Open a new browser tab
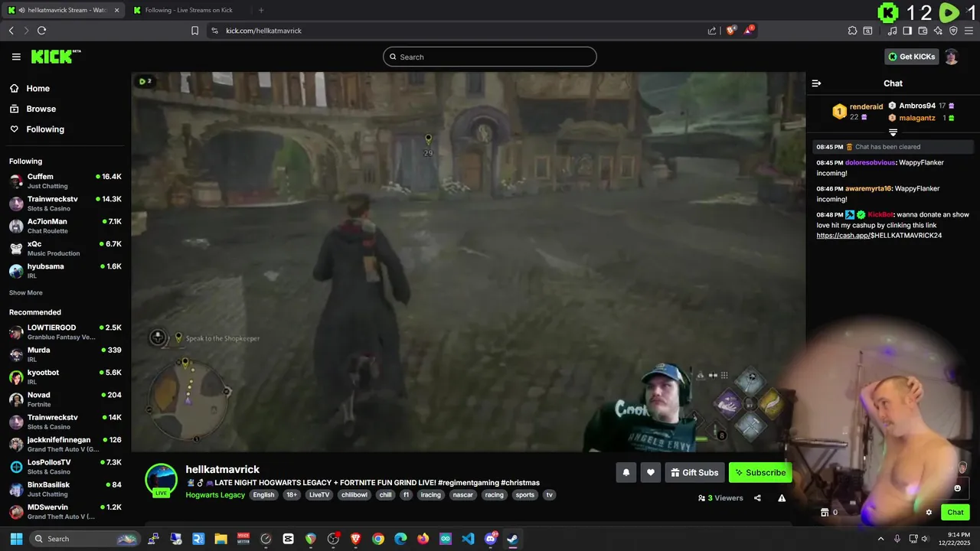Screen dimensions: 980x551 click(261, 10)
